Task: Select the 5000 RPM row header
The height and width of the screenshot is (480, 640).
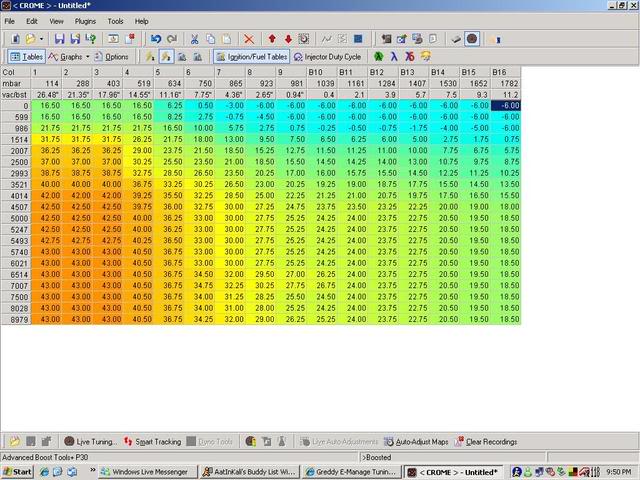Action: [16, 218]
